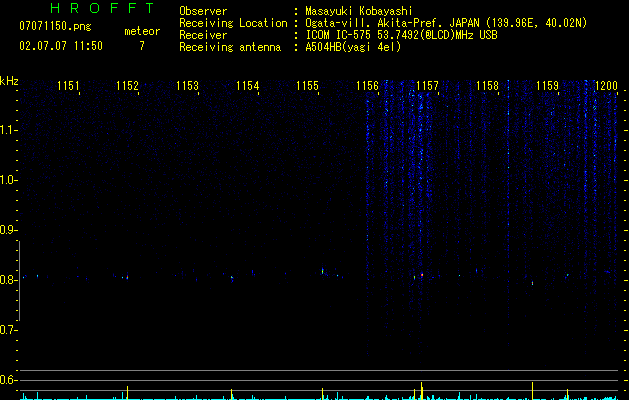Click the 0.9 kHz frequency label
Screen dimensions: 629x400
point(8,230)
